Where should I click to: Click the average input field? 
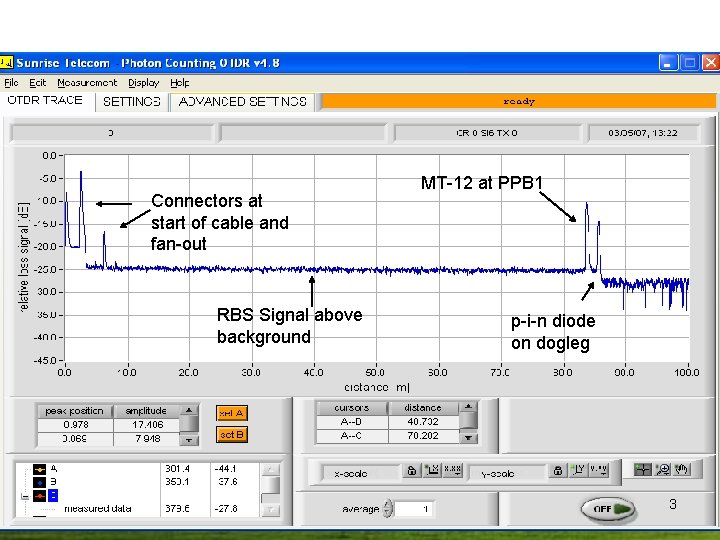coord(413,509)
